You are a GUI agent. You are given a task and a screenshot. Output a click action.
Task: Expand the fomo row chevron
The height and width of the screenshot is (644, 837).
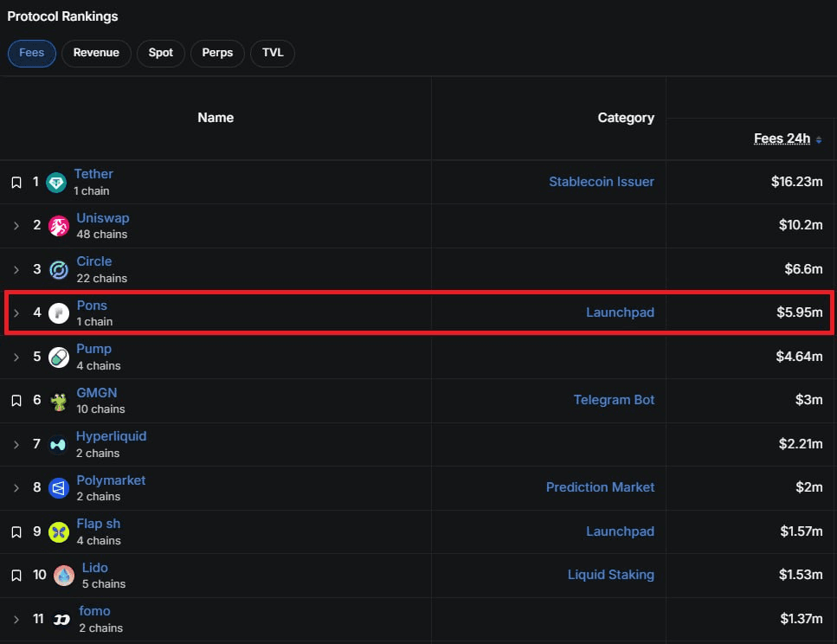pyautogui.click(x=16, y=620)
